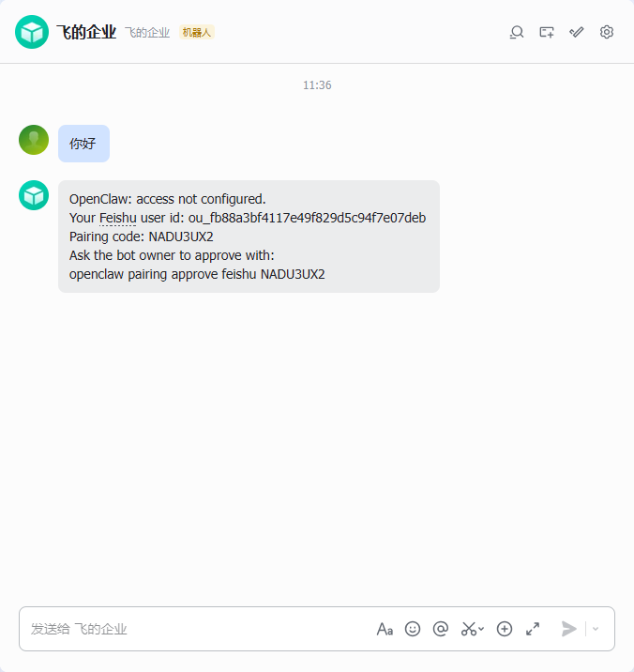Click the scissors screenshot icon
The width and height of the screenshot is (634, 672).
tap(469, 629)
